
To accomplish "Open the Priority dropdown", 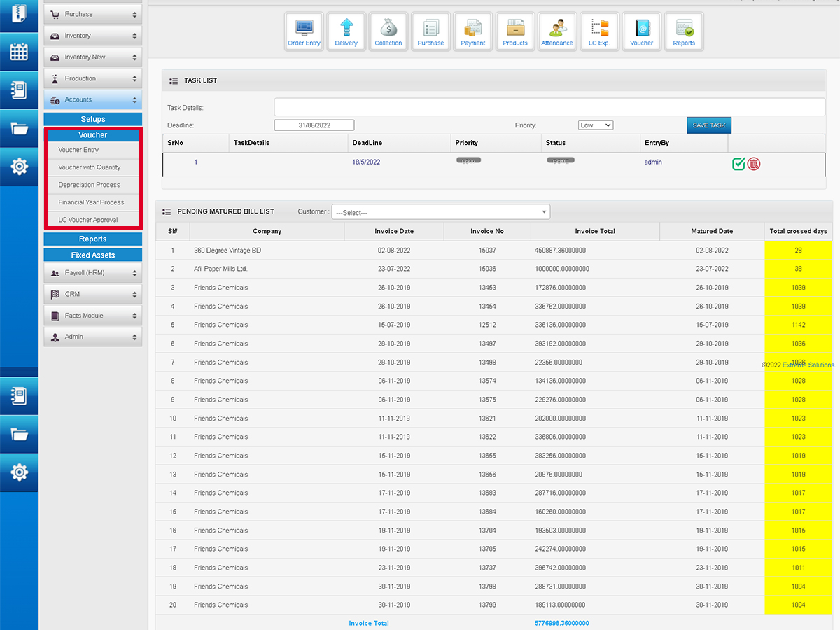I will 596,125.
